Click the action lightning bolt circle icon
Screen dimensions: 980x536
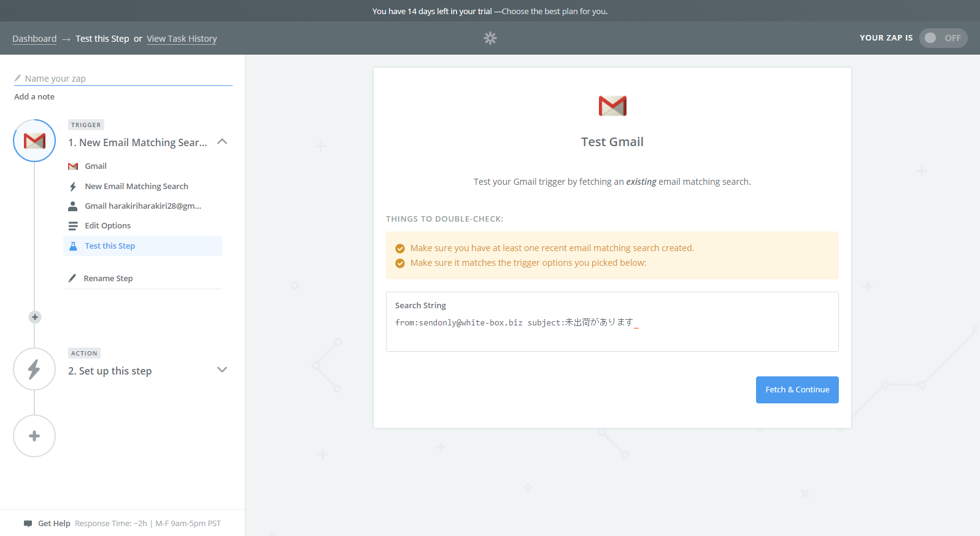click(34, 369)
